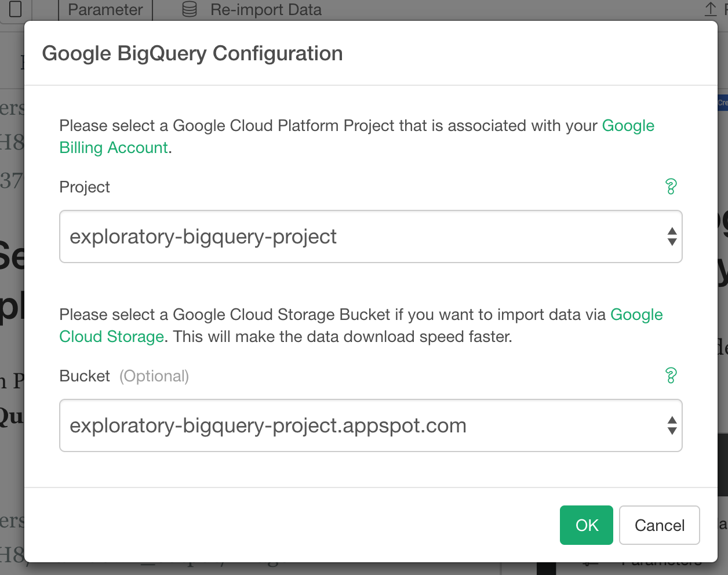The height and width of the screenshot is (575, 728).
Task: Click the upload arrow icon top right
Action: [710, 9]
